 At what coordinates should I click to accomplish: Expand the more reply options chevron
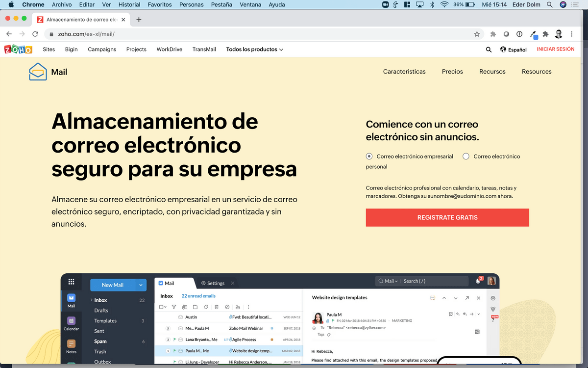478,314
